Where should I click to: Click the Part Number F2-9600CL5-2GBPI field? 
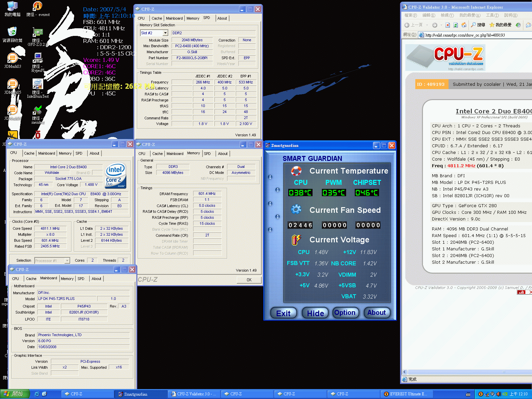coord(192,58)
